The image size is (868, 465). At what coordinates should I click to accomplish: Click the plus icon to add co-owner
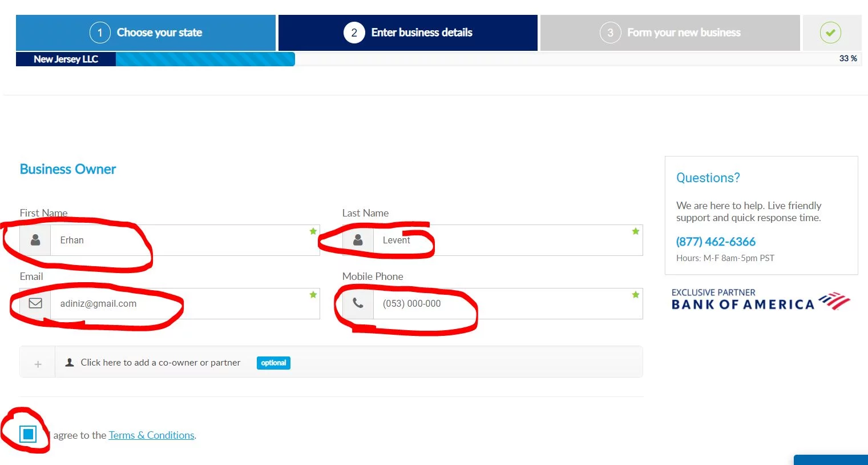coord(38,364)
